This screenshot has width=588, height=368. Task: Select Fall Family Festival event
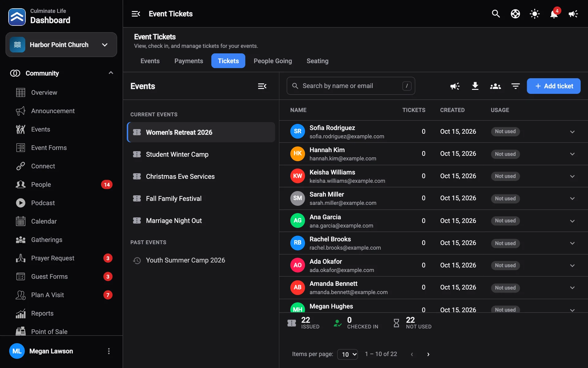[201, 198]
